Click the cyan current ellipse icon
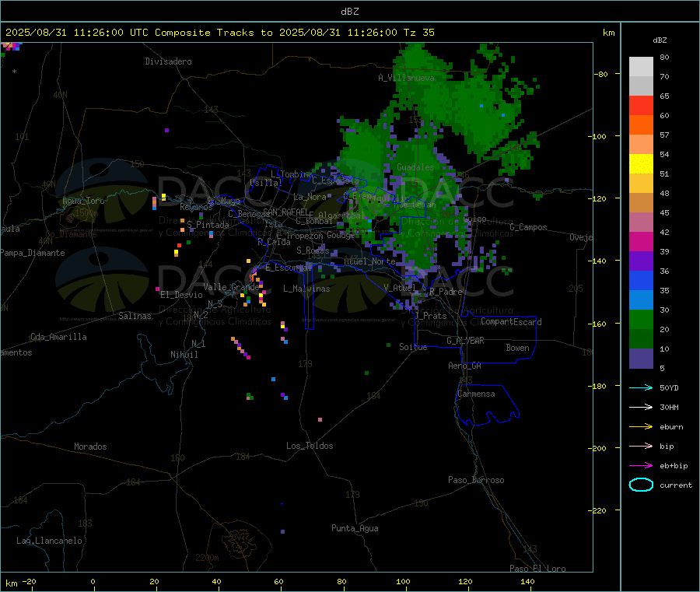The height and width of the screenshot is (592, 700). [641, 485]
